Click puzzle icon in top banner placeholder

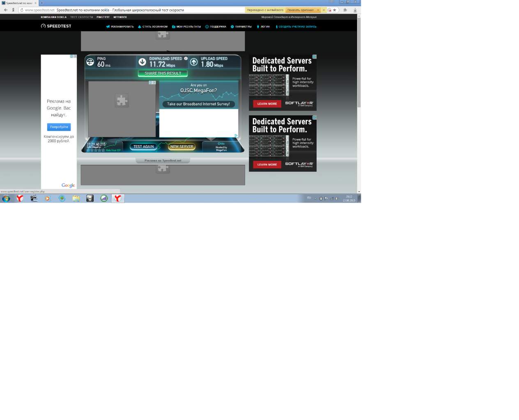tap(163, 35)
